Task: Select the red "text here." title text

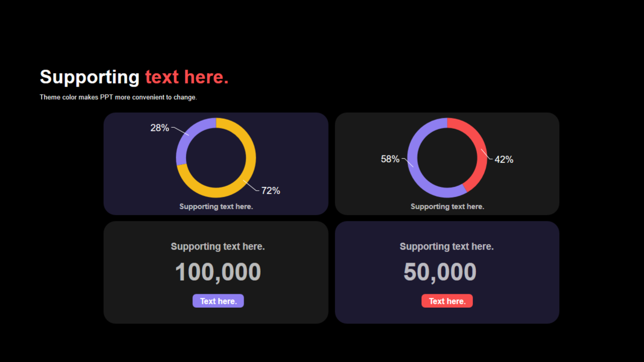Action: pyautogui.click(x=187, y=77)
